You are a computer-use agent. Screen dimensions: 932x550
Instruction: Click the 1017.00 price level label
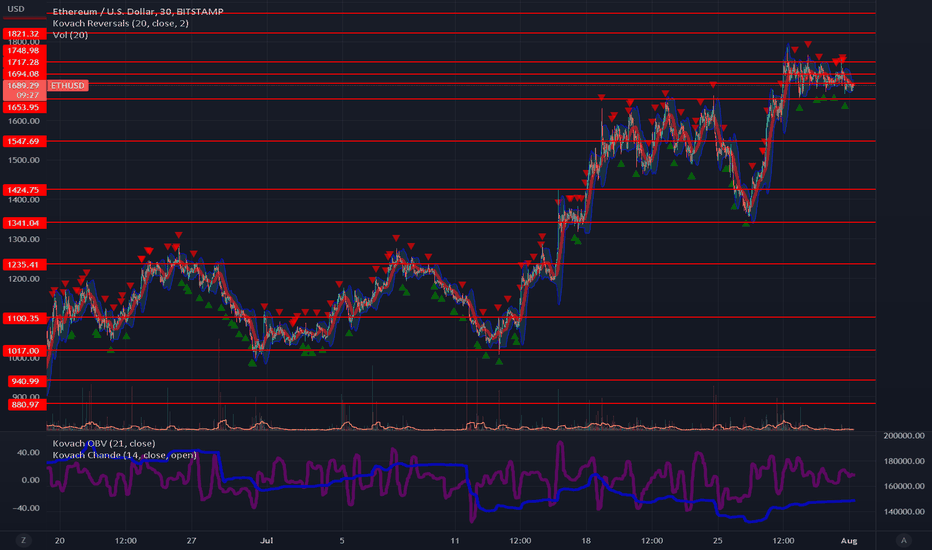24,351
